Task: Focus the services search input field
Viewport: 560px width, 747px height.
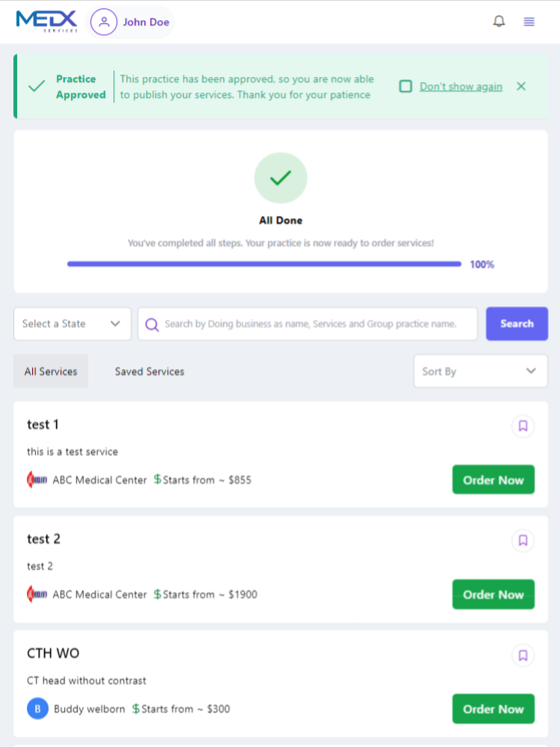Action: (x=320, y=324)
